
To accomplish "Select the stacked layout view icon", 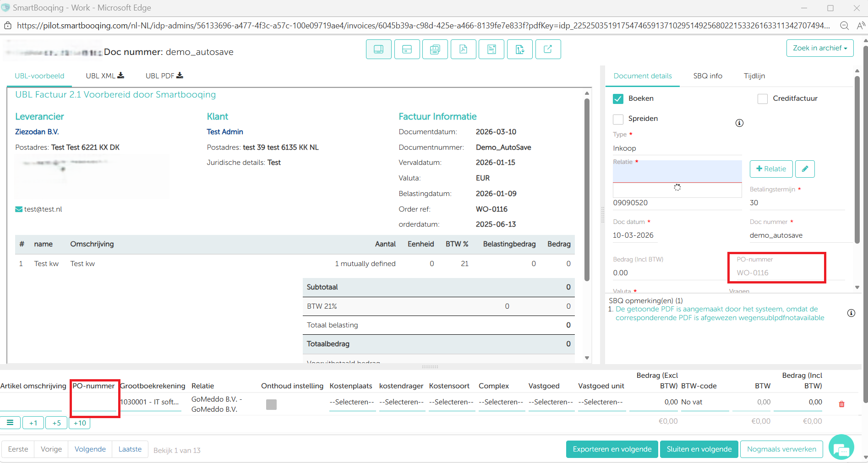I will (407, 49).
